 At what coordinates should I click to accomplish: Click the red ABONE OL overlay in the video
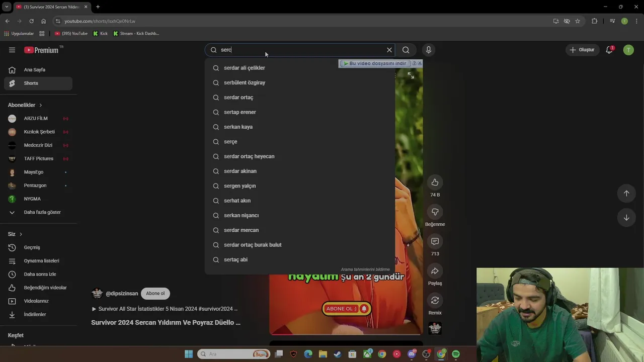[347, 309]
